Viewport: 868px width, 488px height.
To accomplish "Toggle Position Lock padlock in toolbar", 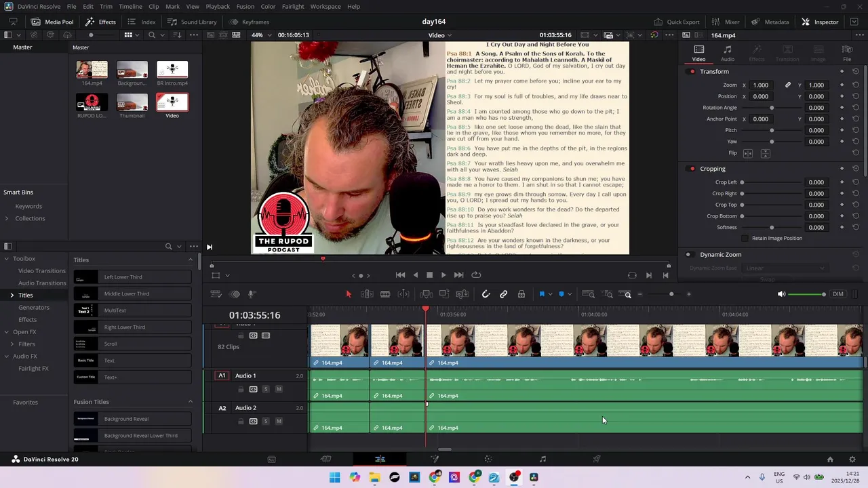I will (x=521, y=294).
